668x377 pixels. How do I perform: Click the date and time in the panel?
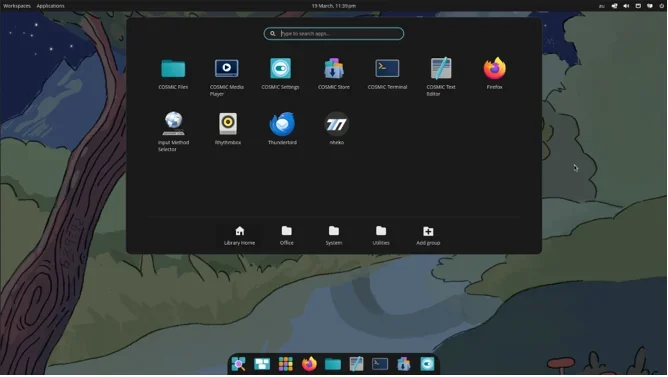(334, 6)
